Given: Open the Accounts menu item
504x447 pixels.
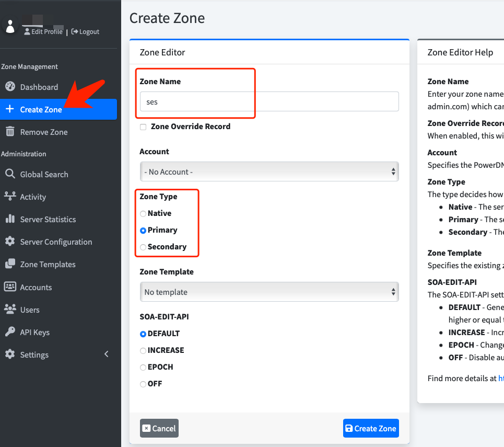Looking at the screenshot, I should click(36, 287).
